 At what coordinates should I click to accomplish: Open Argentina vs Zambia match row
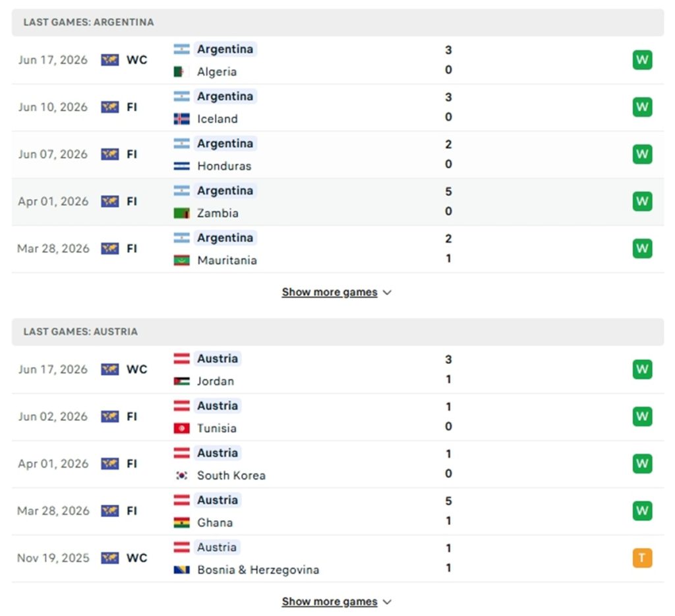337,202
